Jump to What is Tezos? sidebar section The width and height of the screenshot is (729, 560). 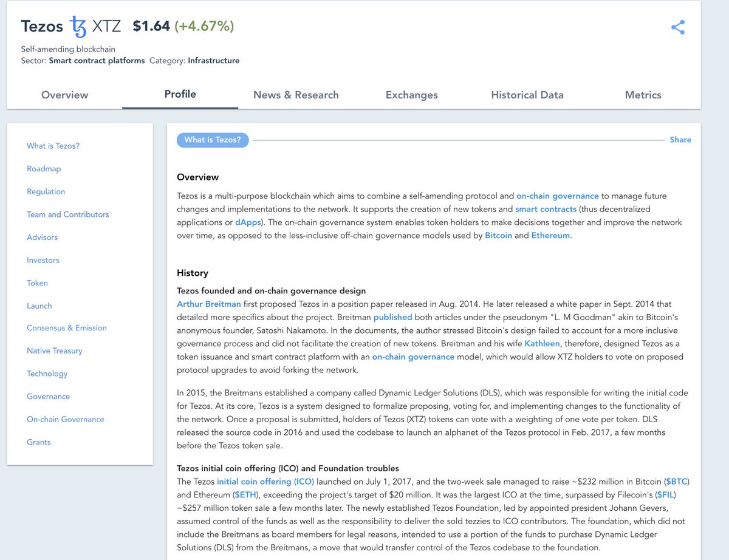tap(53, 146)
